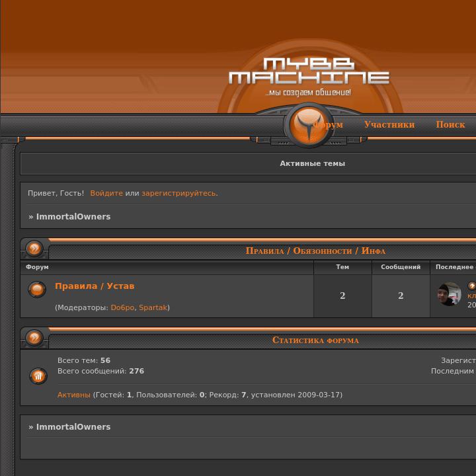Click the post count 2 in Сообщений column
Viewport: 476px width, 476px height.
401,296
